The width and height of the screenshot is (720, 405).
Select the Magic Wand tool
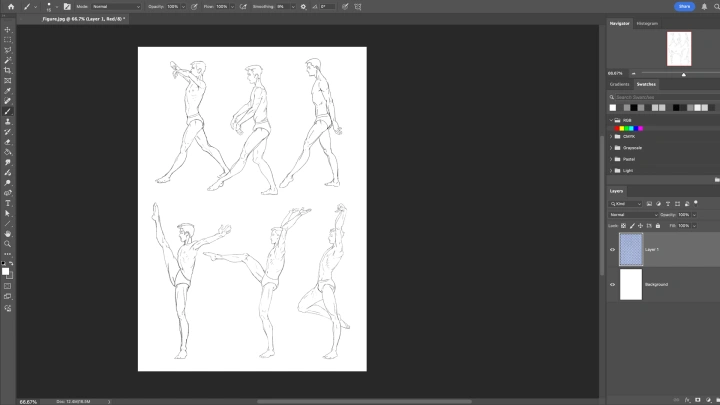tap(7, 60)
